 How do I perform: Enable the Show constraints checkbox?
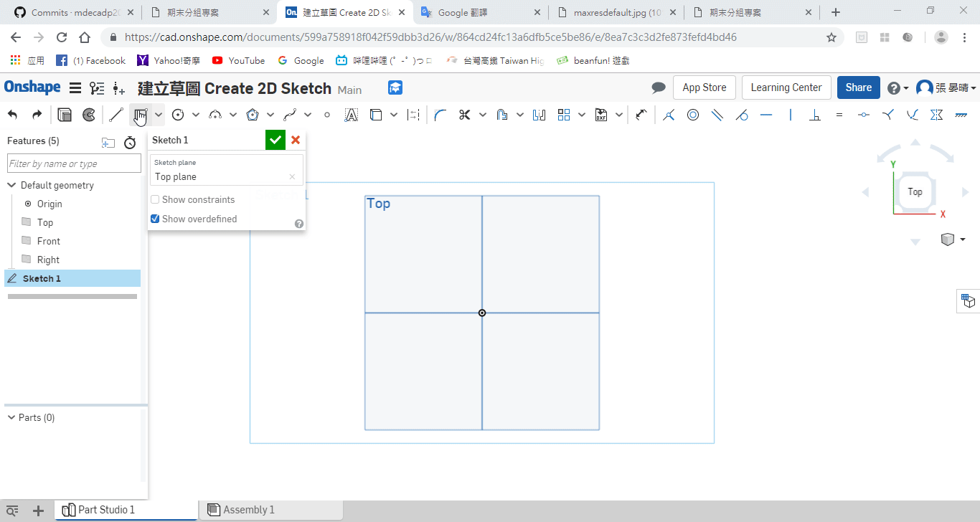[x=155, y=200]
